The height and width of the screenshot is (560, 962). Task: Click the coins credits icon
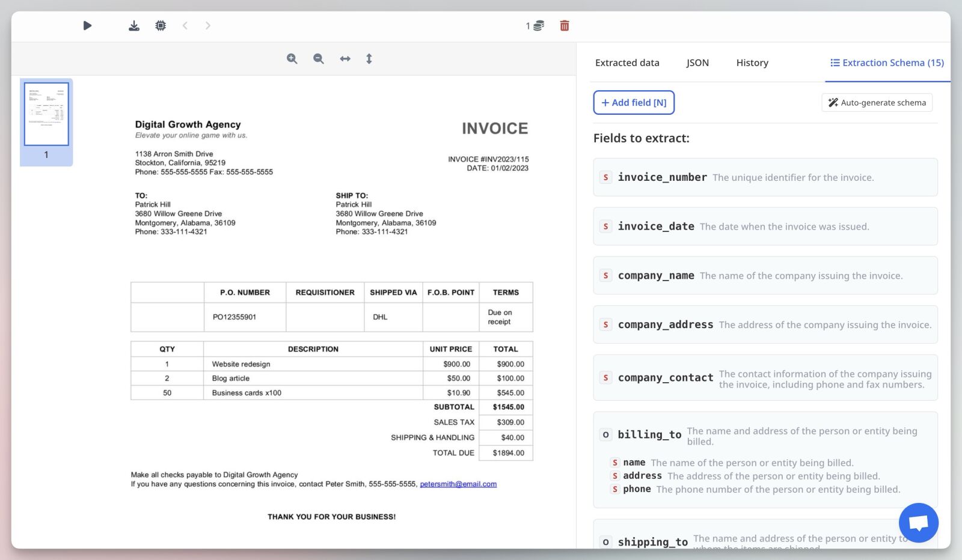538,25
